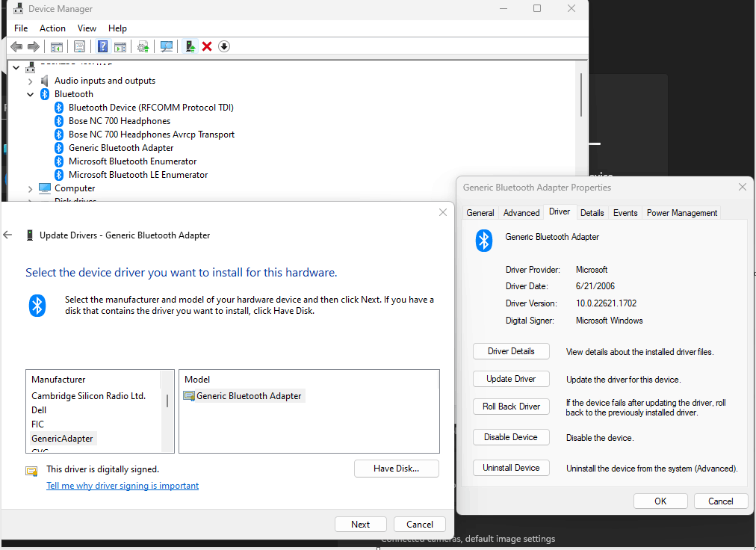Viewport: 756px width, 550px height.
Task: Click the Update Driver button
Action: (x=511, y=379)
